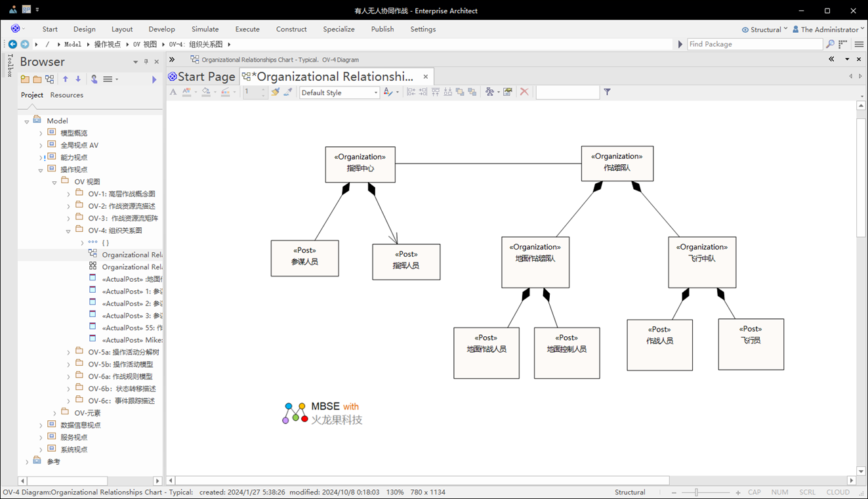This screenshot has height=499, width=868.
Task: Collapse the OV-4: 组织关系图 node
Action: pos(68,231)
